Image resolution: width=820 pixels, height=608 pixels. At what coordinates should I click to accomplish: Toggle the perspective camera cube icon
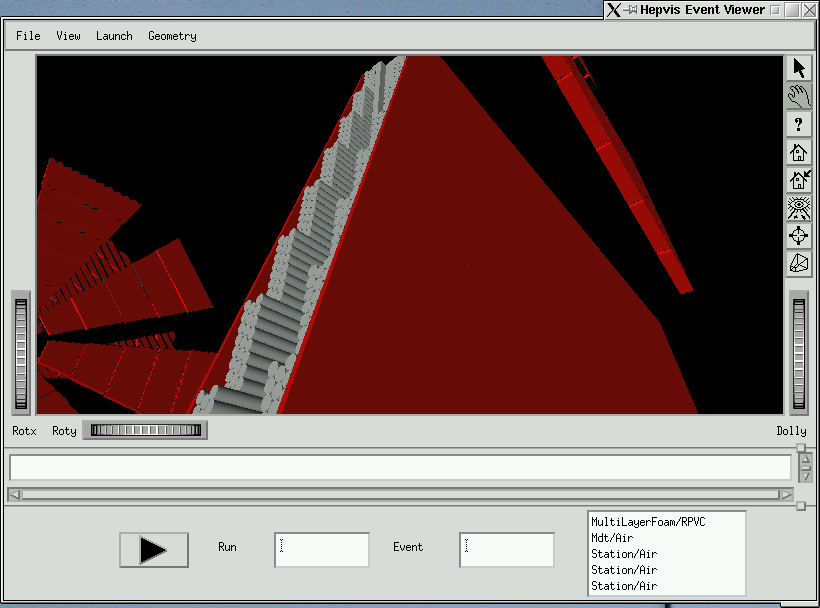pyautogui.click(x=799, y=263)
